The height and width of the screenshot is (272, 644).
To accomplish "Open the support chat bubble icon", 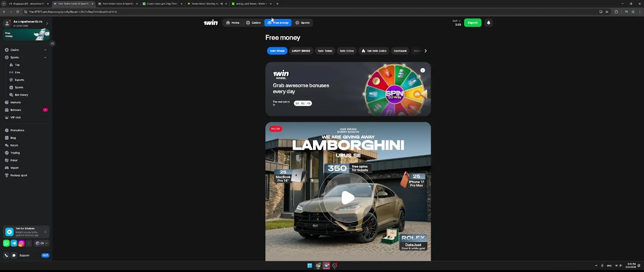I will pos(14,255).
